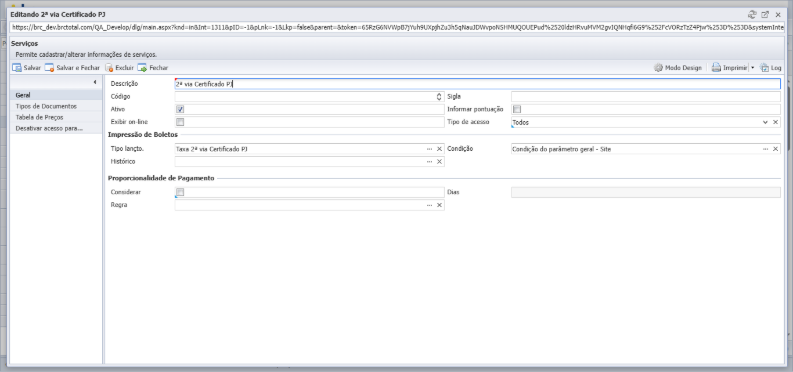Viewport: 793px width, 372px height.
Task: Clear the Tipo de acesso value
Action: coord(775,122)
